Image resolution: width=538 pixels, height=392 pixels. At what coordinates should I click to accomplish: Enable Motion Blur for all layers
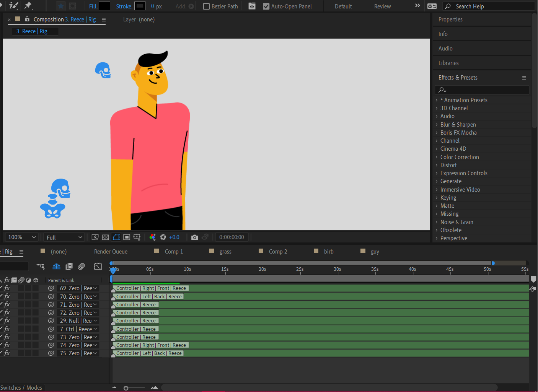click(82, 266)
